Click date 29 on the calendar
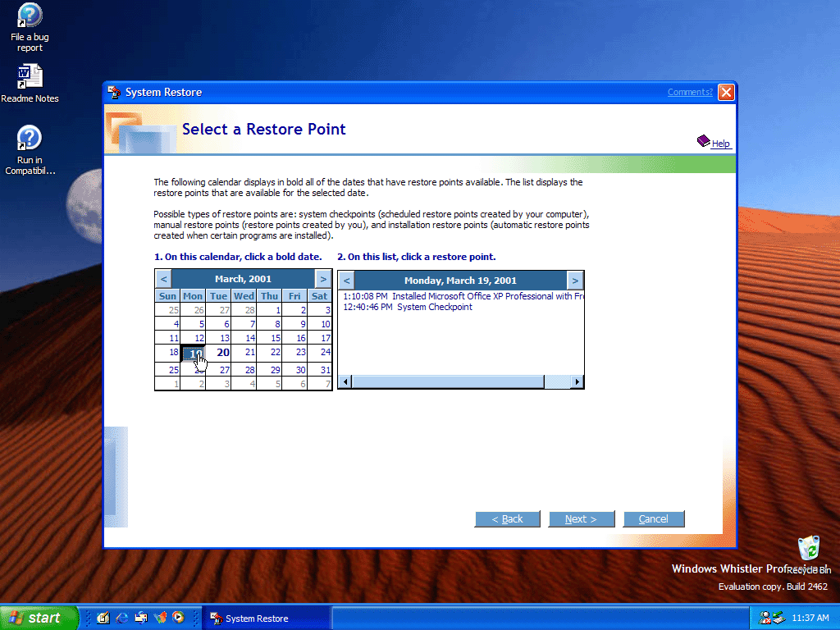Viewport: 840px width, 630px height. point(269,370)
